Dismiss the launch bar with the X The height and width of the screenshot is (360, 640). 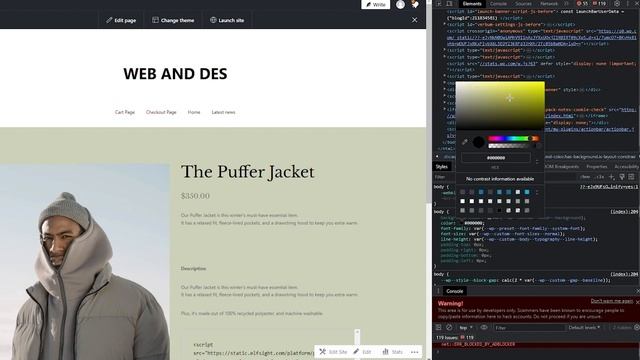pos(414,20)
